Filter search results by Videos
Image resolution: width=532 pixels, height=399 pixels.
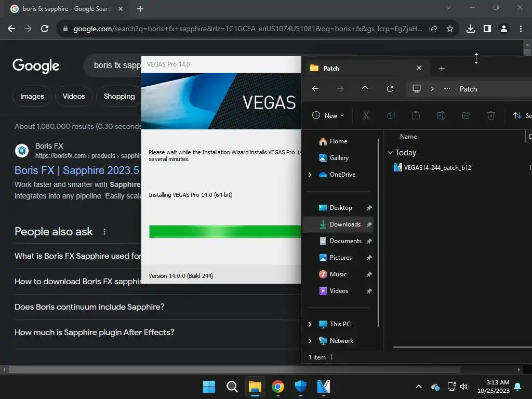point(74,96)
